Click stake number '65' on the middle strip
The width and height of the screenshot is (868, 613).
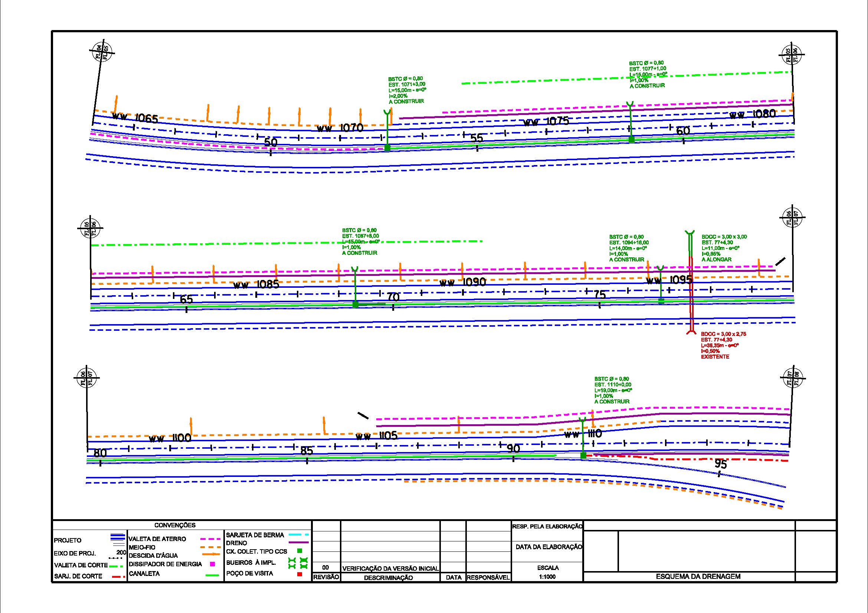coord(186,299)
